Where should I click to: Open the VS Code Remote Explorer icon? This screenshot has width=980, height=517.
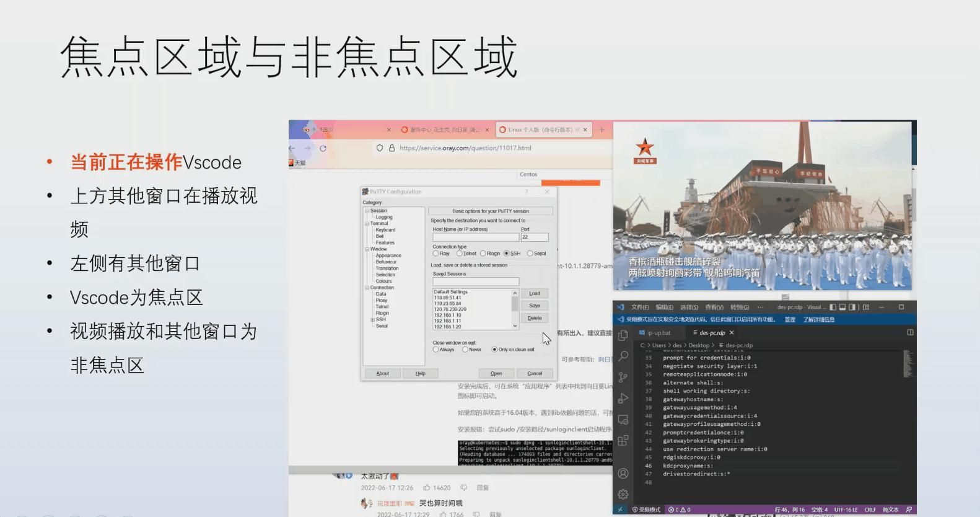(x=623, y=420)
